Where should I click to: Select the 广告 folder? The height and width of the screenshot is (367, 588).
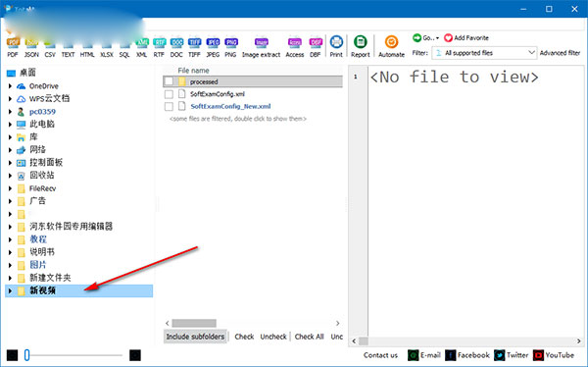coord(37,200)
